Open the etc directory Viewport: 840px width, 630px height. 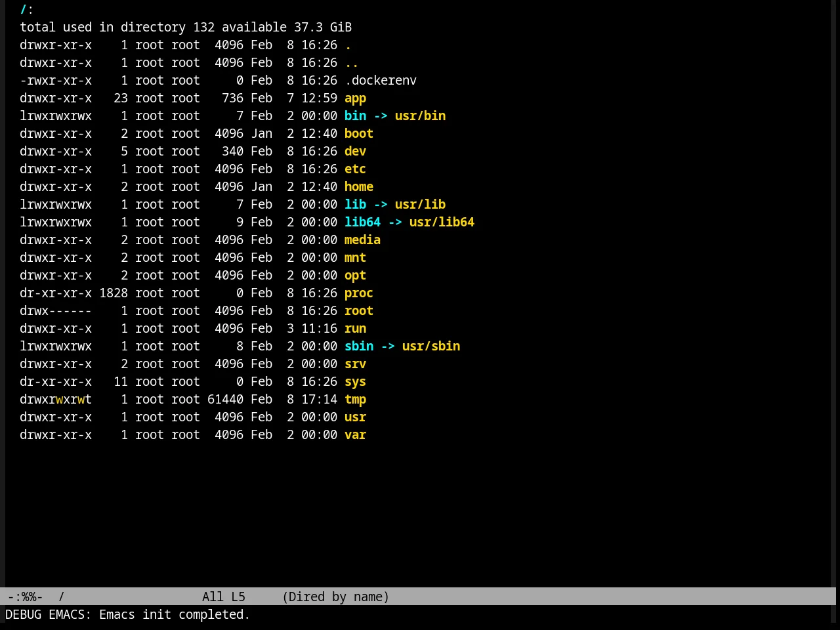tap(355, 169)
